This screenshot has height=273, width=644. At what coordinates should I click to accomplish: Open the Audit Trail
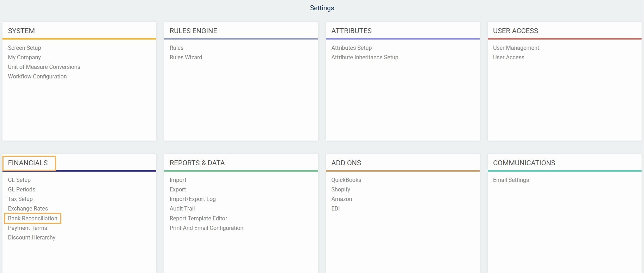click(x=182, y=208)
